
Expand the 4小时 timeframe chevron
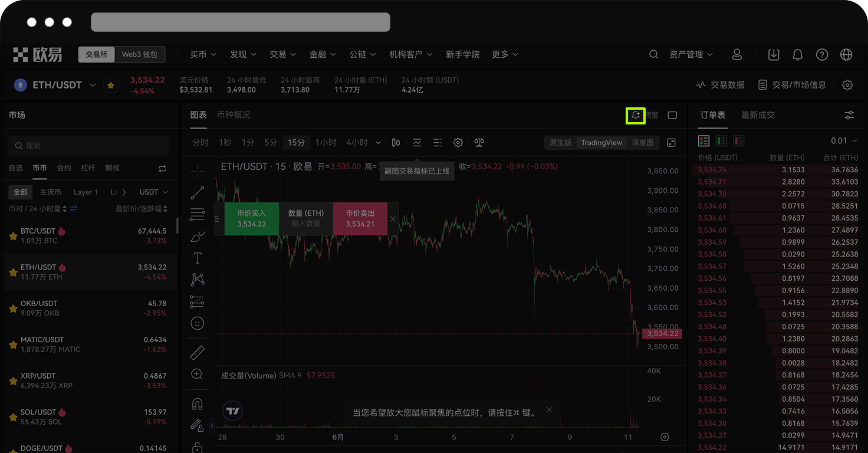pyautogui.click(x=377, y=142)
